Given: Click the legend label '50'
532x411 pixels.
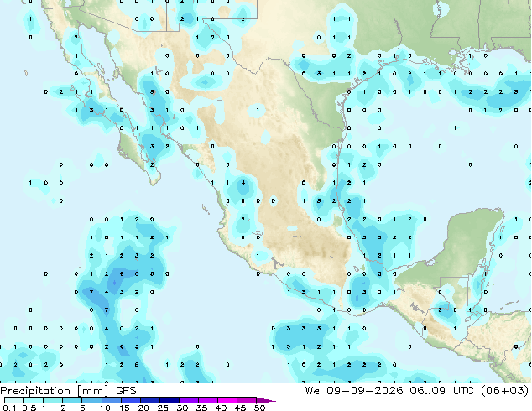Looking at the screenshot, I should click(259, 408).
